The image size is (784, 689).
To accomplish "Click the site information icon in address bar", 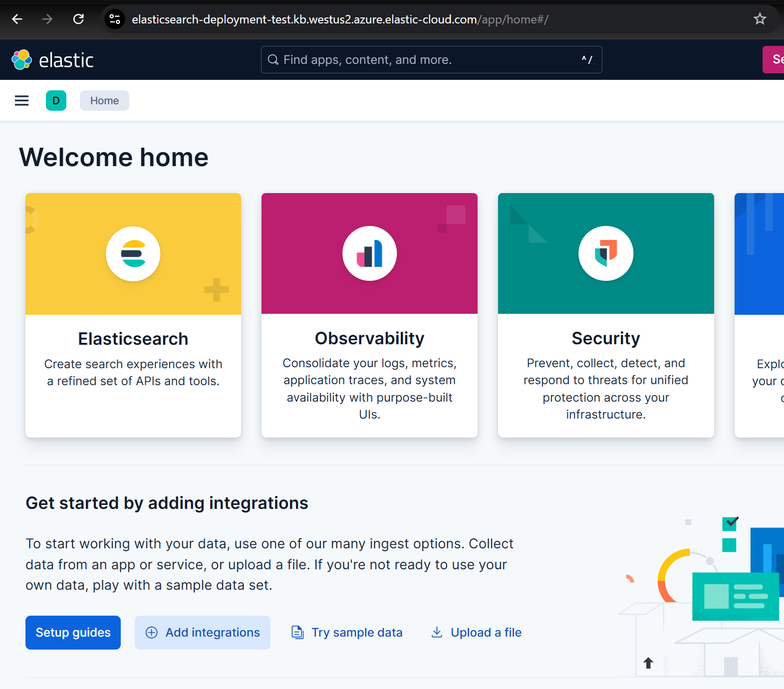I will tap(115, 19).
